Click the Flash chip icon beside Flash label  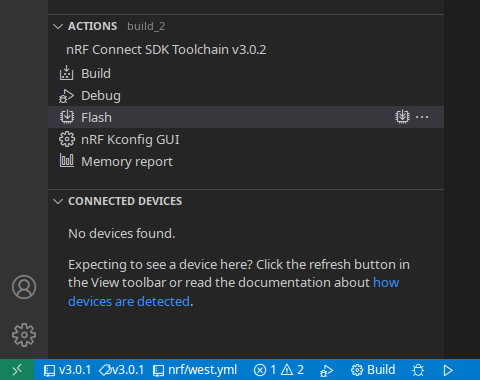(x=67, y=117)
